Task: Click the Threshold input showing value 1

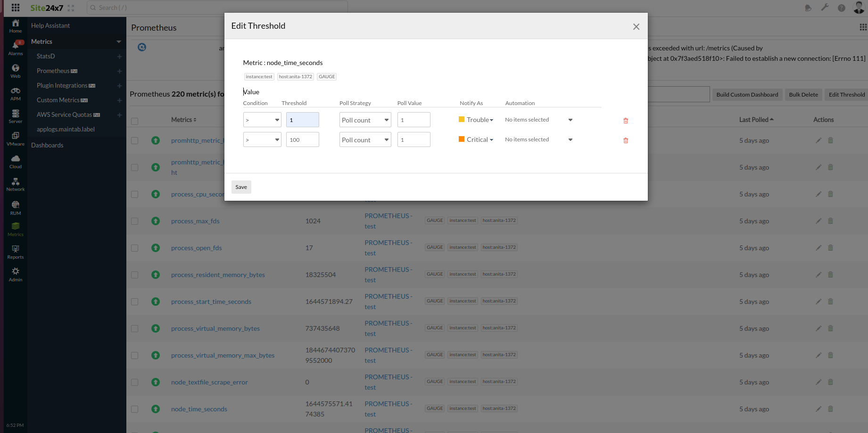Action: pos(302,120)
